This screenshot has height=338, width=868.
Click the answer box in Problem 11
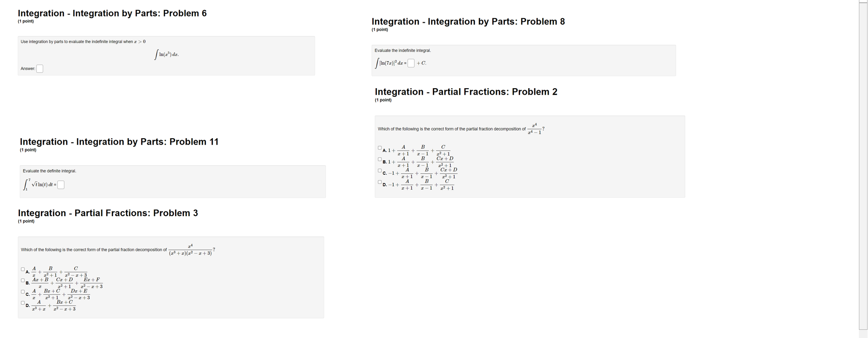tap(60, 185)
